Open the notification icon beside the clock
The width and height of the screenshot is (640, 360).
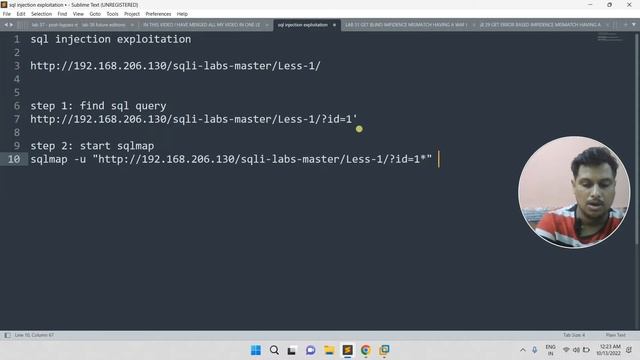629,350
